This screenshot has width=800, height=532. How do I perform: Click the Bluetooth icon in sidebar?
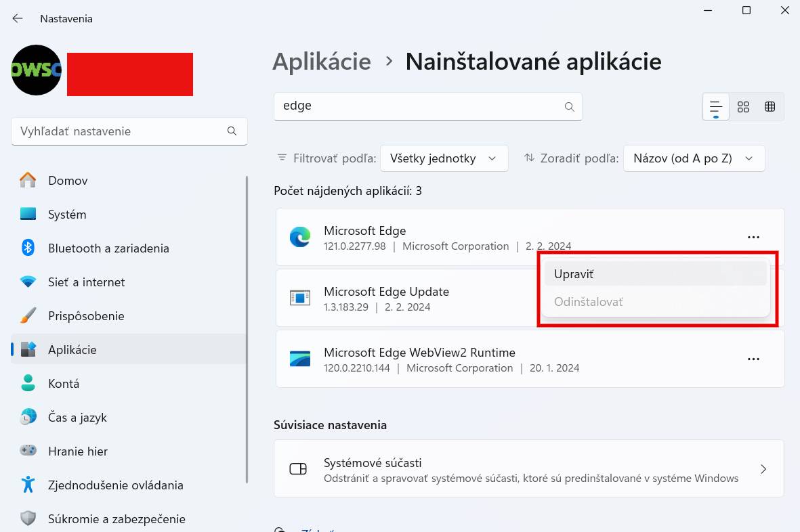pyautogui.click(x=28, y=248)
